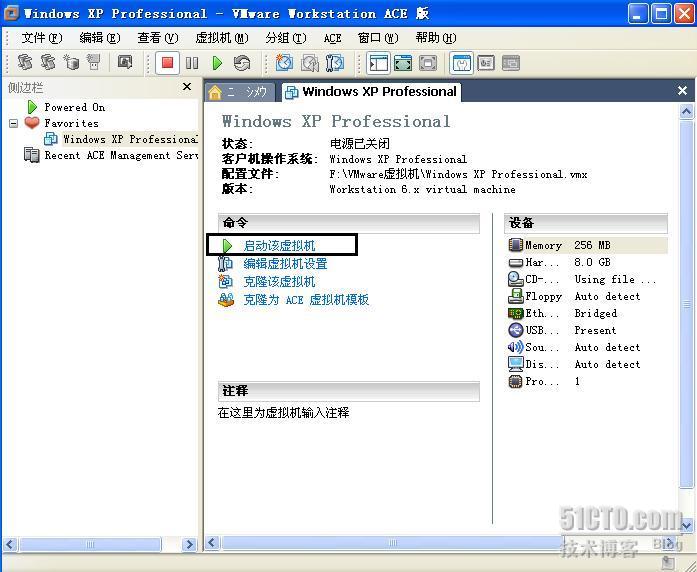
Task: Close the current tab with white X
Action: click(x=682, y=91)
